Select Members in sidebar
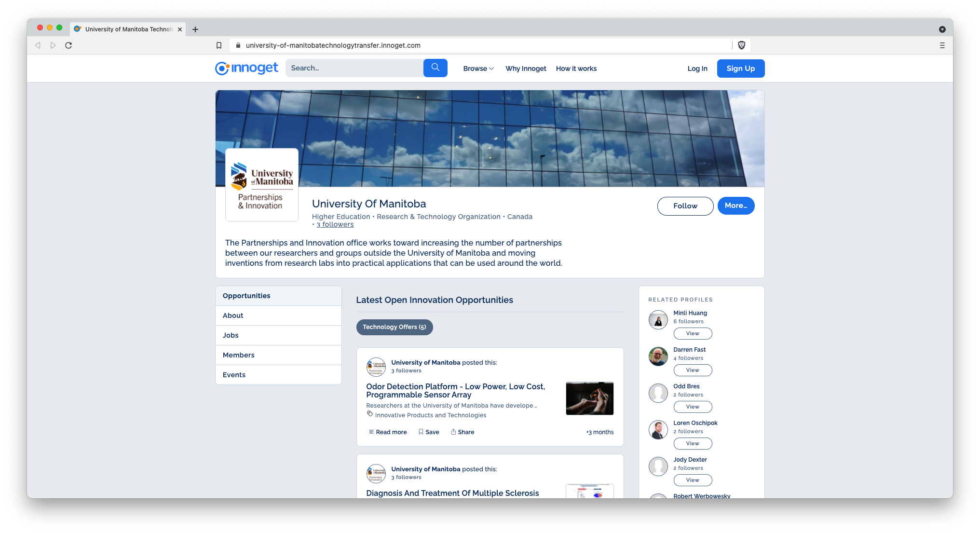Screen dimensions: 980x534 tap(278, 355)
